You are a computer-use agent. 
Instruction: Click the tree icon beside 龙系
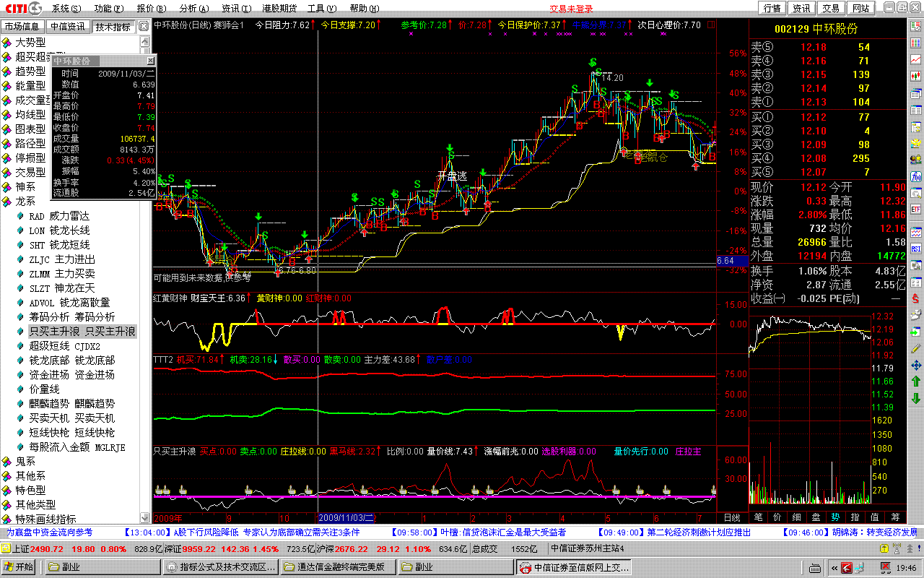7,202
